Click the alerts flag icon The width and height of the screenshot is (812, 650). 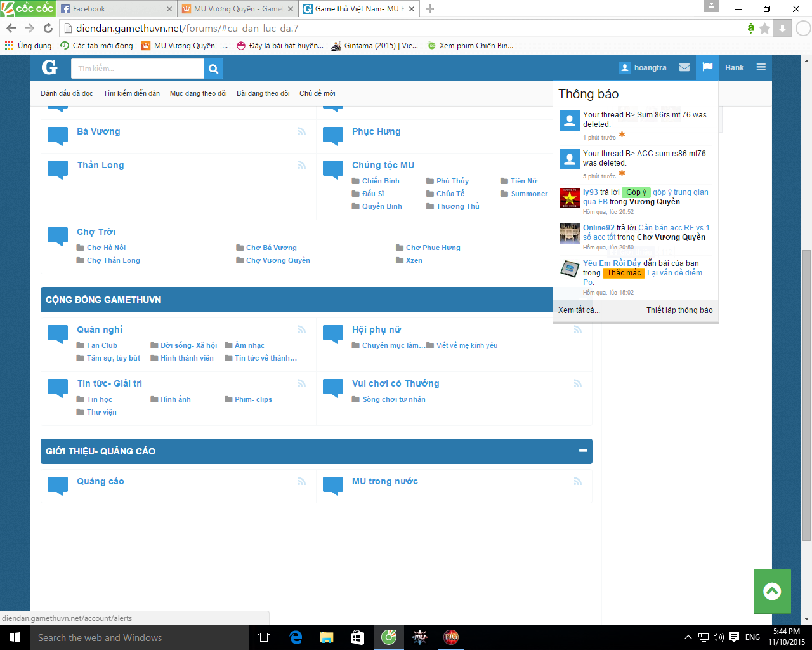tap(707, 67)
